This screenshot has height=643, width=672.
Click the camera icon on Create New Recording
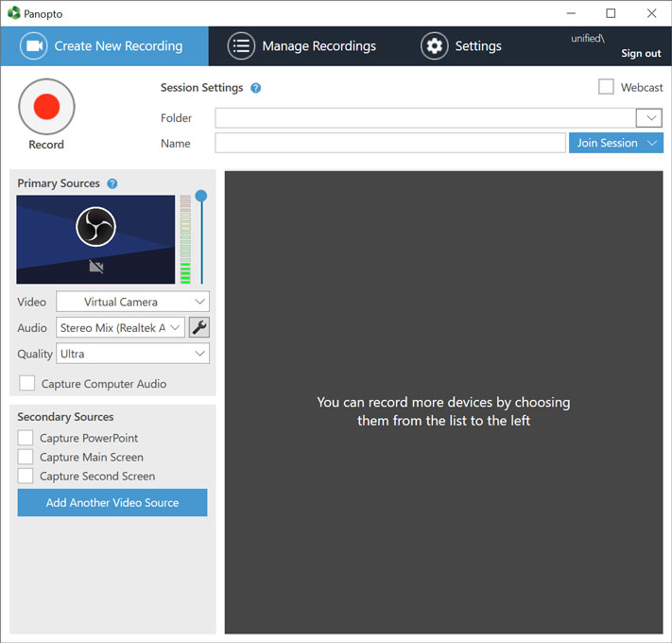[x=35, y=45]
